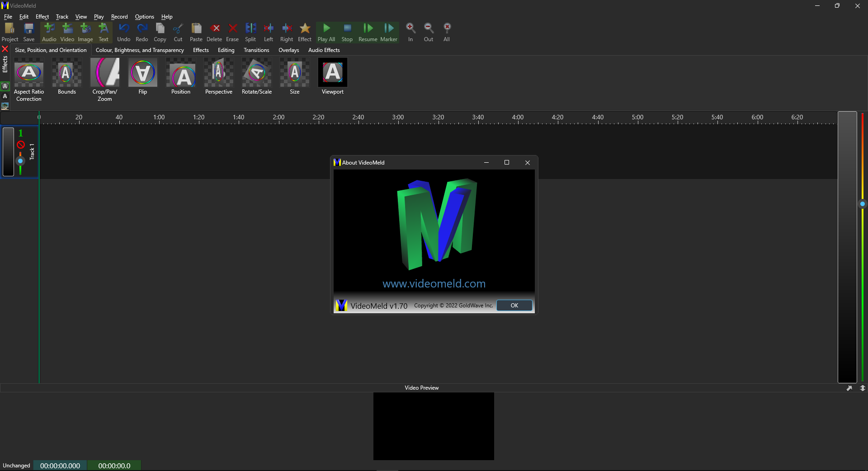This screenshot has width=868, height=471.
Task: Open the Project toolbar icon
Action: click(x=9, y=32)
